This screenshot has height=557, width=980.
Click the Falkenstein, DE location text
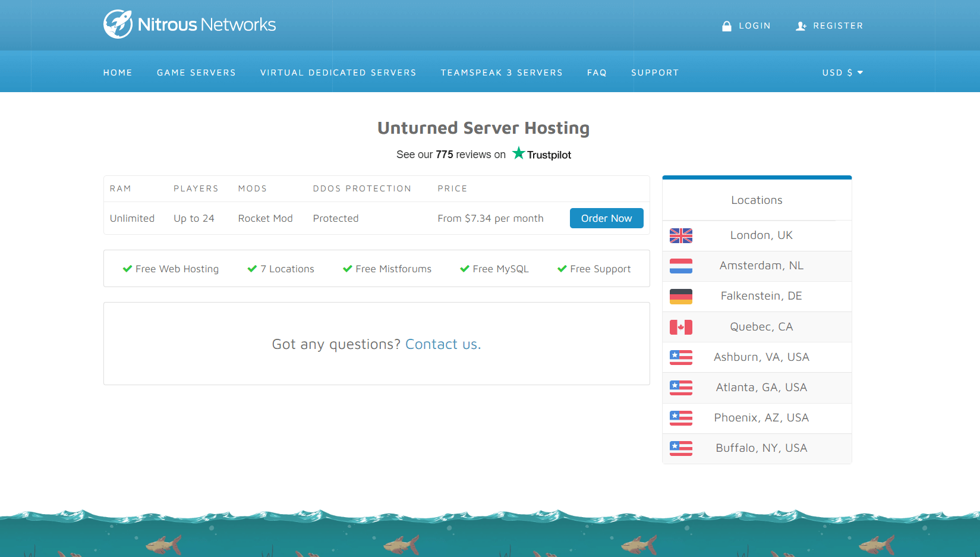tap(761, 296)
